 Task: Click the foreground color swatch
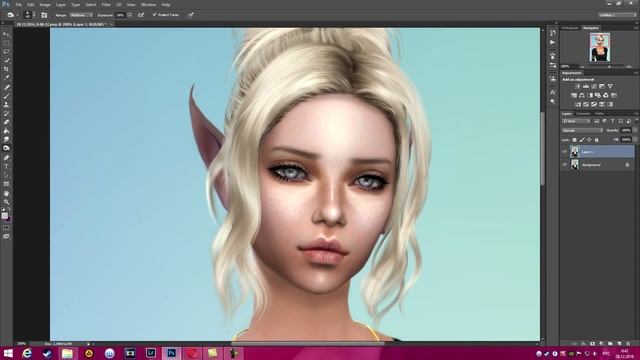tap(4, 216)
